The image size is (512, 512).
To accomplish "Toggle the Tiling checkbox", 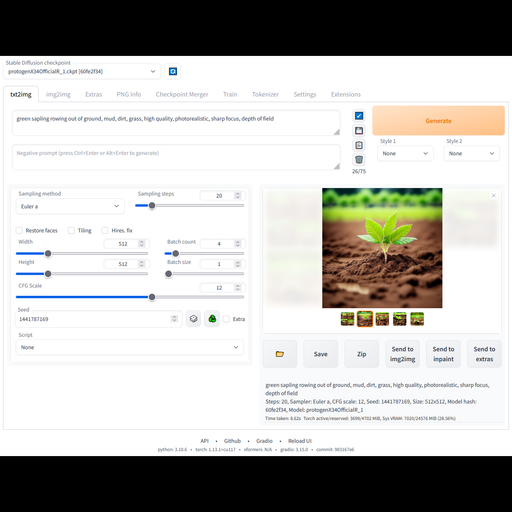I will click(x=71, y=230).
